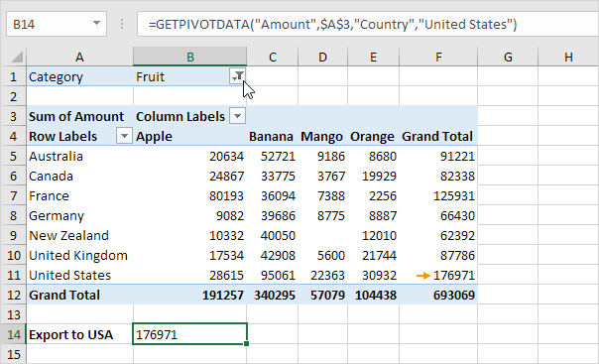
Task: Select column F header
Action: pos(438,57)
